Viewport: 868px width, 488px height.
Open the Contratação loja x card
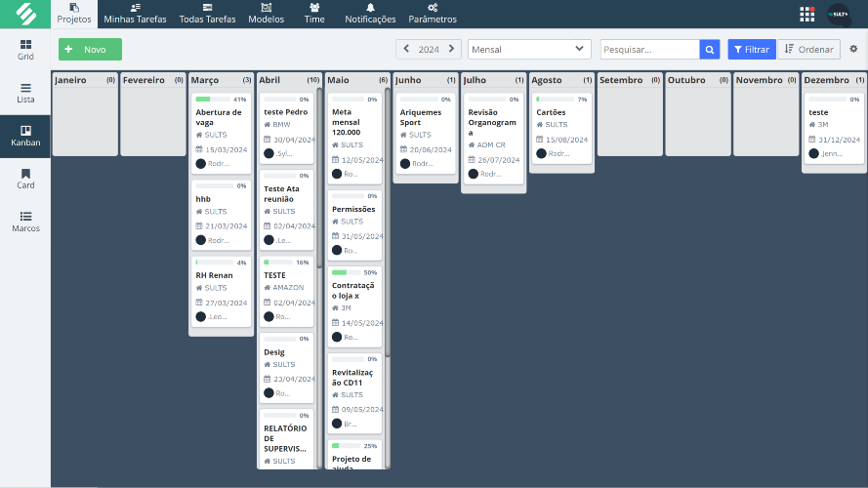[x=354, y=306]
